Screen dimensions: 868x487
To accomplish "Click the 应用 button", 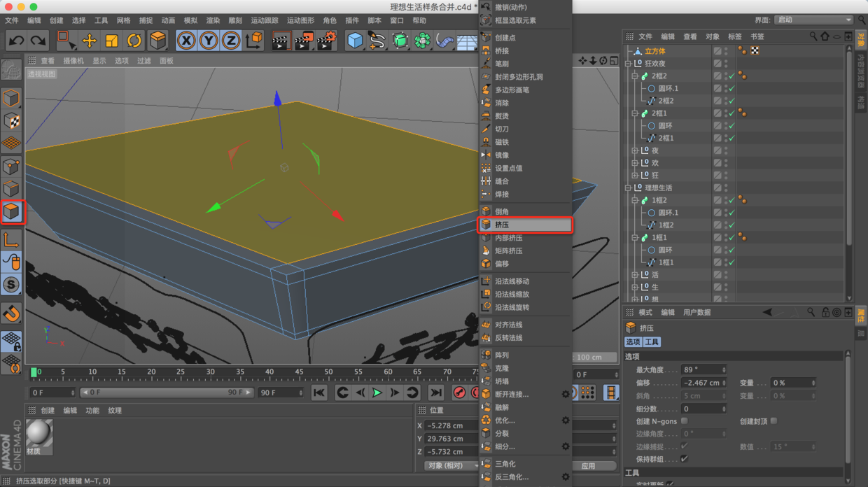I will (x=588, y=466).
